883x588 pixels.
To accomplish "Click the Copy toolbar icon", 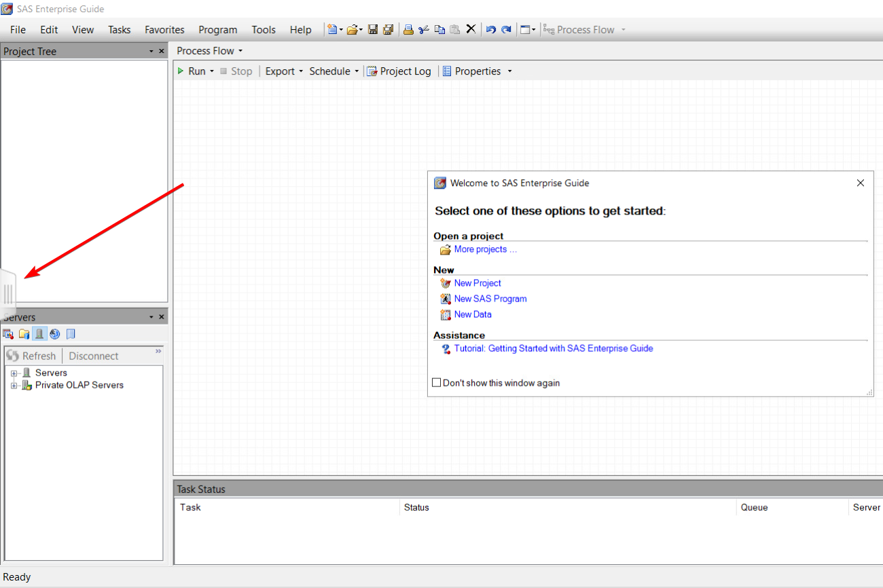I will coord(439,30).
